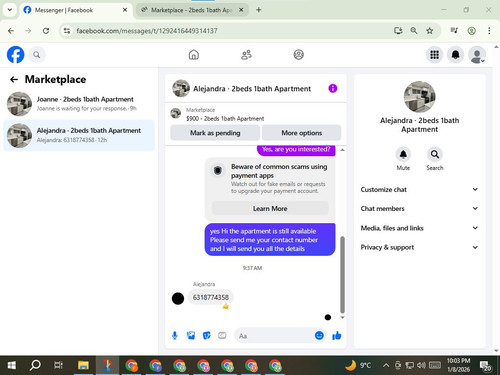
Task: Open File Explorer from taskbar
Action: [83, 365]
